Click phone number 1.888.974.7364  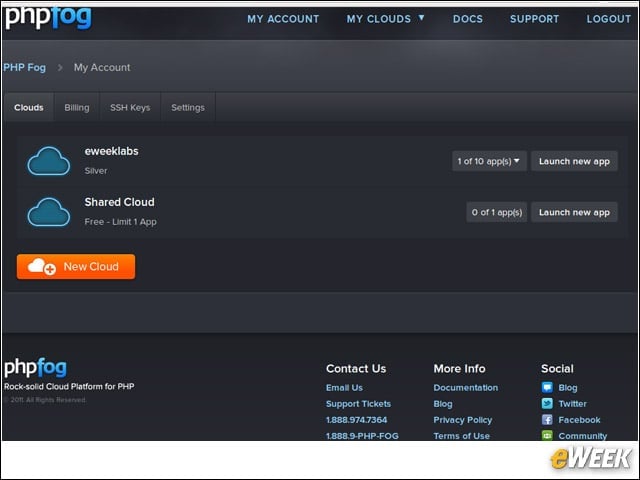click(x=356, y=420)
